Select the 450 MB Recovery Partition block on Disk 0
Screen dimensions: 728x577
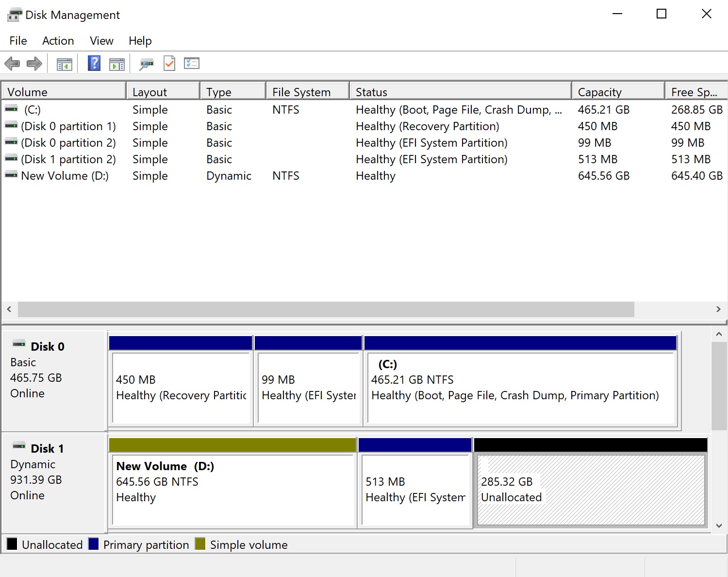point(181,389)
